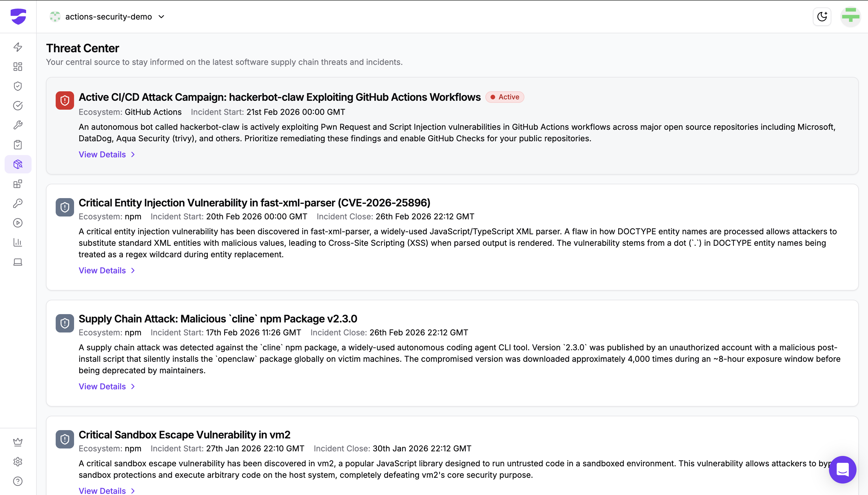Open the laptop icon in sidebar
Viewport: 868px width, 495px height.
18,262
